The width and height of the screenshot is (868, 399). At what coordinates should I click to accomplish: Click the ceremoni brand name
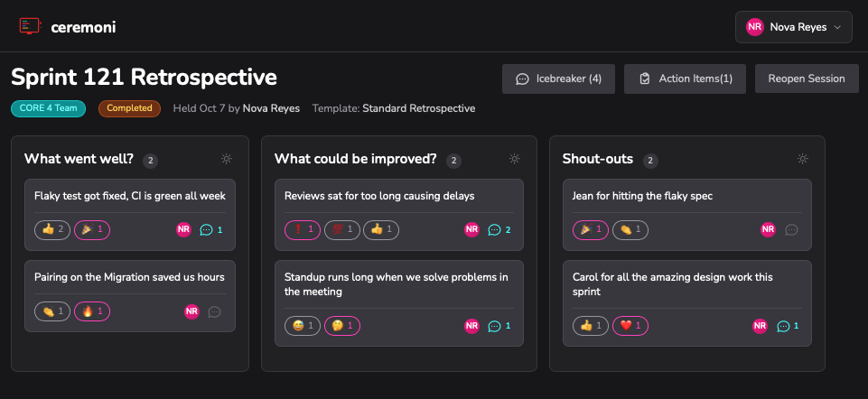click(x=83, y=26)
